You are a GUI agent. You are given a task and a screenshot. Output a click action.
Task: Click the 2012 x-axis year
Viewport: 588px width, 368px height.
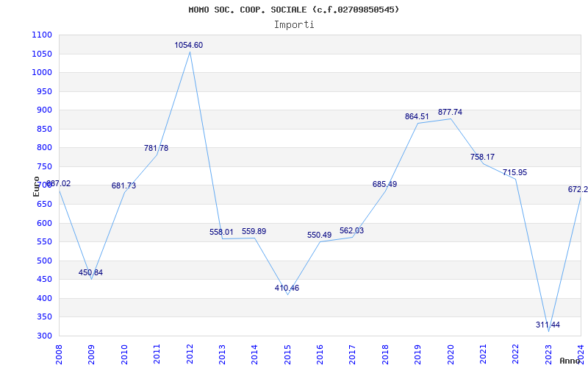[190, 353]
